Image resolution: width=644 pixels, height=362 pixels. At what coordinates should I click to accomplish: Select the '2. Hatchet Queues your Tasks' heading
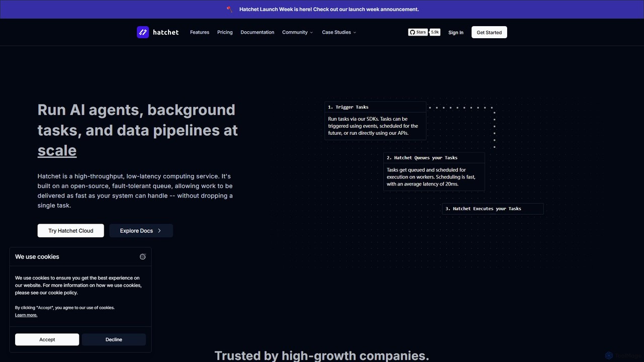[422, 158]
